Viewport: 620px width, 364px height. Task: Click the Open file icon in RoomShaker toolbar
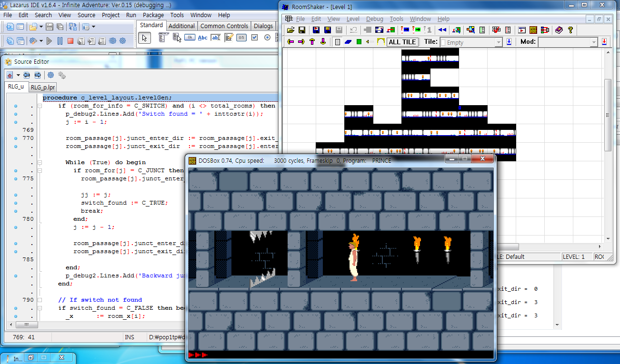pos(290,30)
